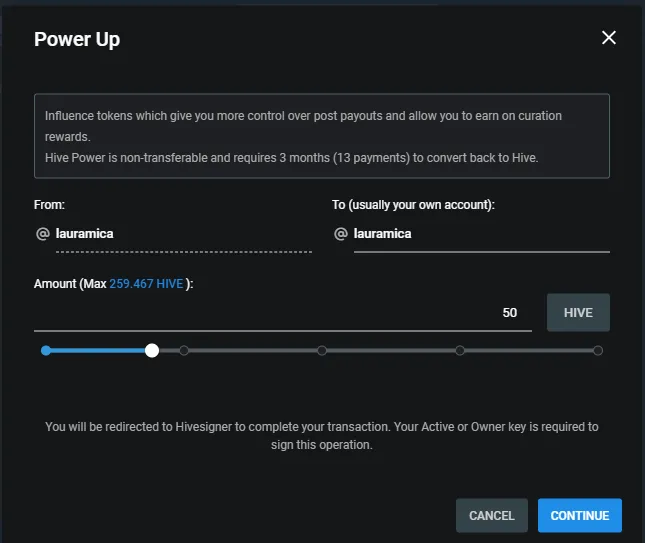This screenshot has width=645, height=543.
Task: Click the white slider handle
Action: click(x=152, y=350)
